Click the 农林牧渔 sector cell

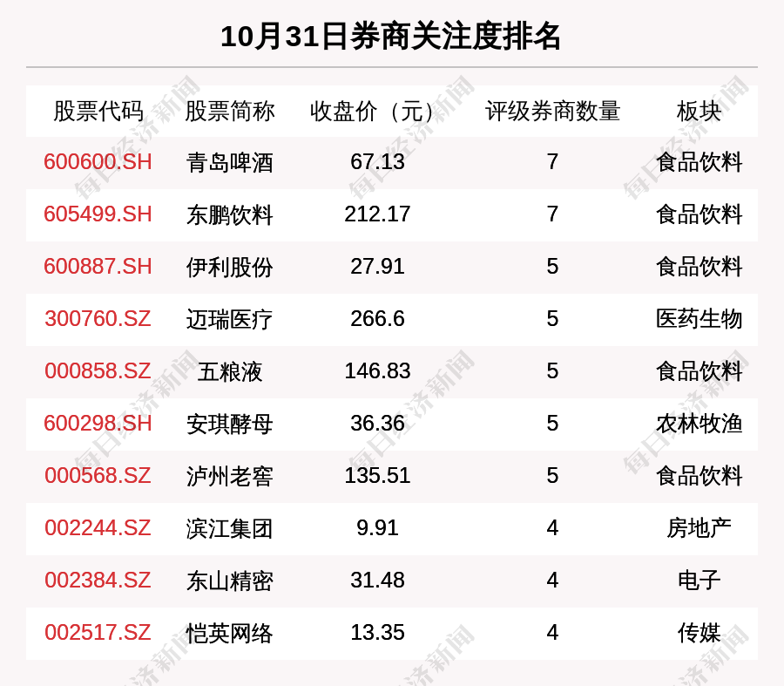click(x=699, y=424)
